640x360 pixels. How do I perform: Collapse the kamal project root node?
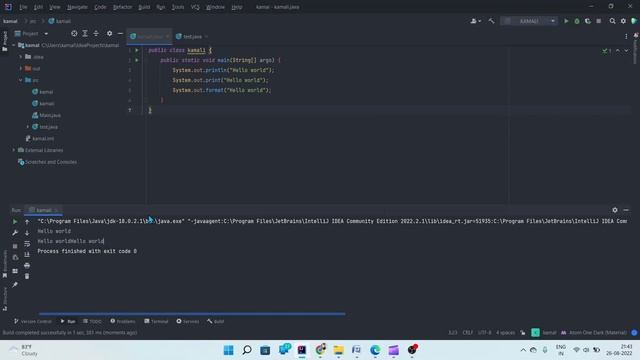point(13,45)
